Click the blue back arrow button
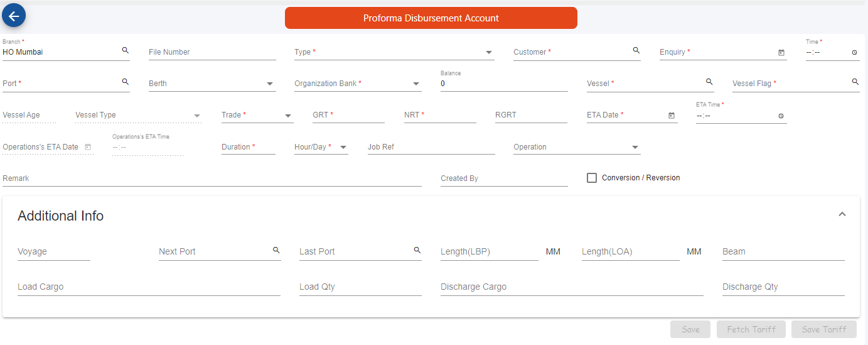This screenshot has height=345, width=868. click(14, 16)
